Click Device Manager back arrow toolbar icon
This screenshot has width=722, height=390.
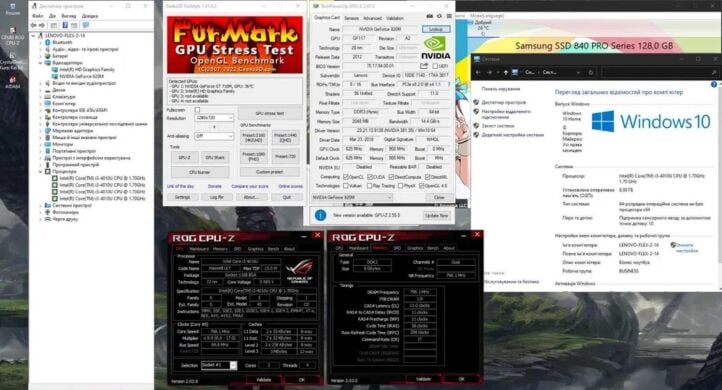click(34, 25)
